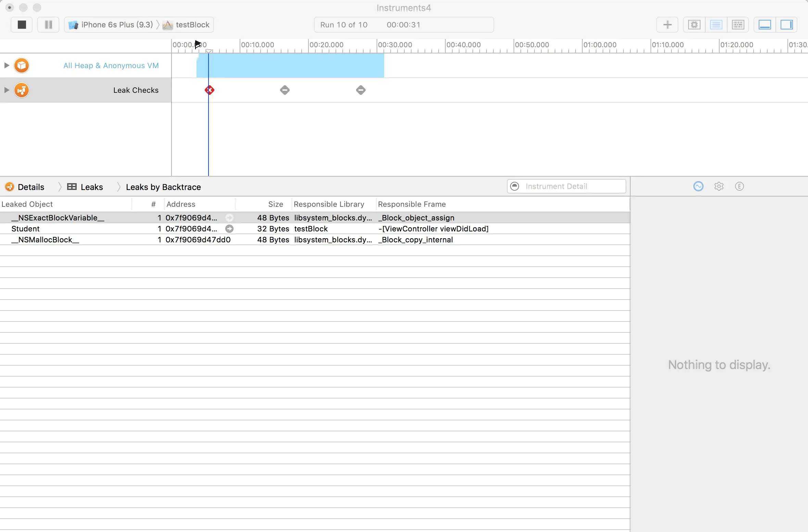Viewport: 808px width, 532px height.
Task: Click the Details breadcrumb item
Action: click(31, 187)
